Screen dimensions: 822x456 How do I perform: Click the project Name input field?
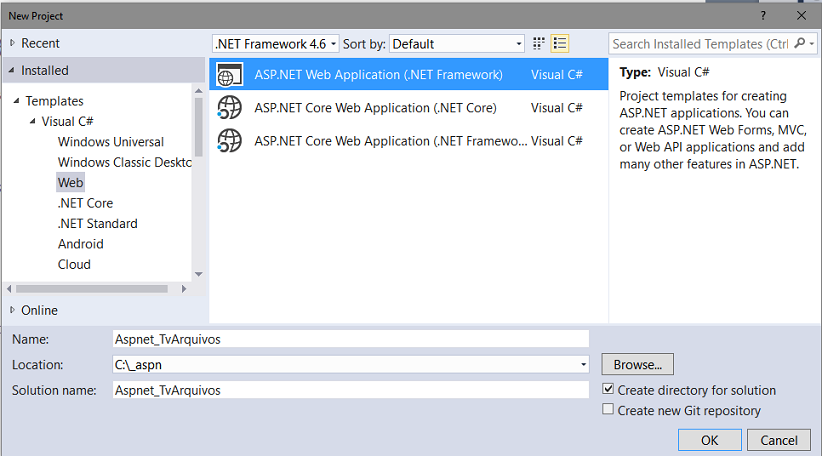tap(351, 339)
